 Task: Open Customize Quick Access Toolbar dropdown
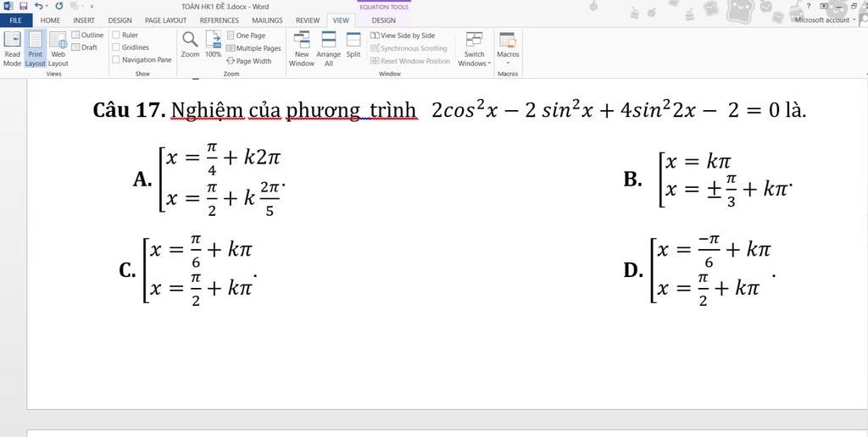[92, 7]
